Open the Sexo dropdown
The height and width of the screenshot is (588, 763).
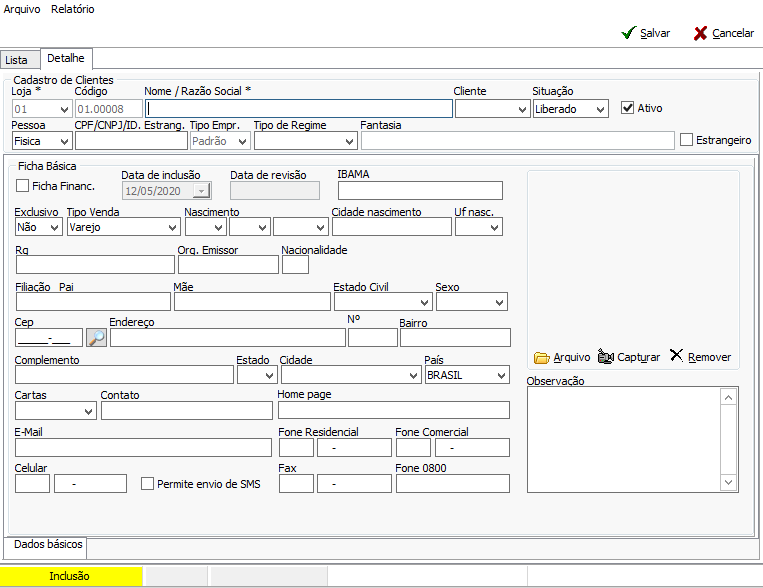pyautogui.click(x=499, y=302)
